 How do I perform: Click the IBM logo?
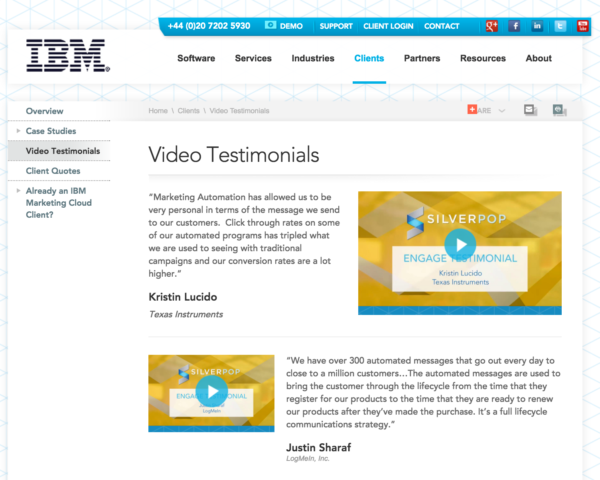click(68, 56)
